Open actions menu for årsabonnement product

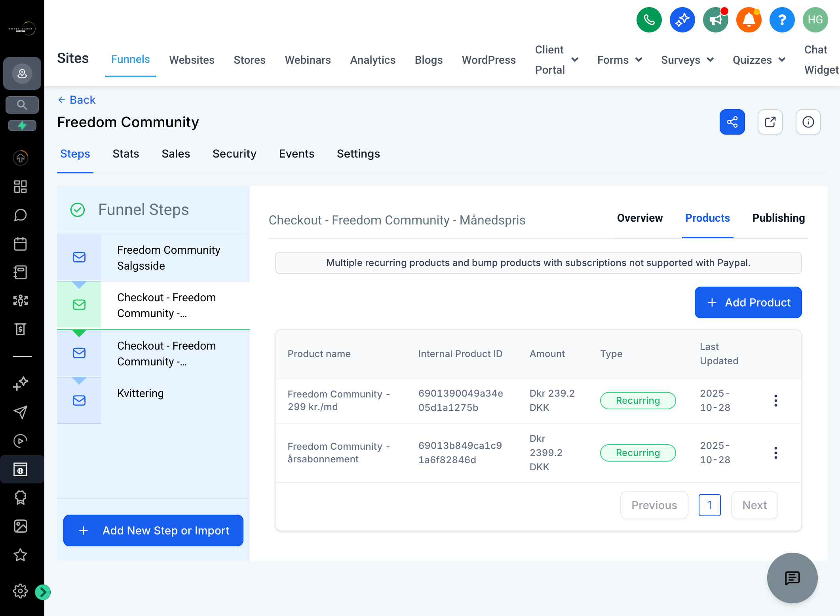pos(775,453)
